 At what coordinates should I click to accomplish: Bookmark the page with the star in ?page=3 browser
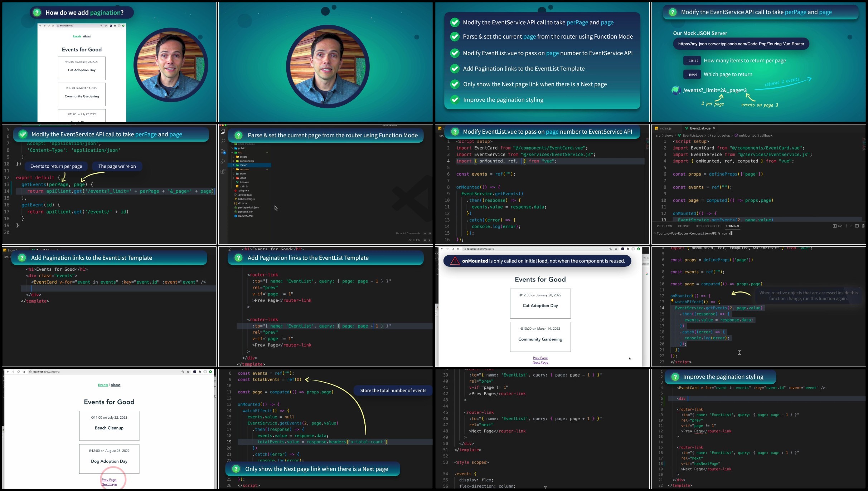pos(616,249)
